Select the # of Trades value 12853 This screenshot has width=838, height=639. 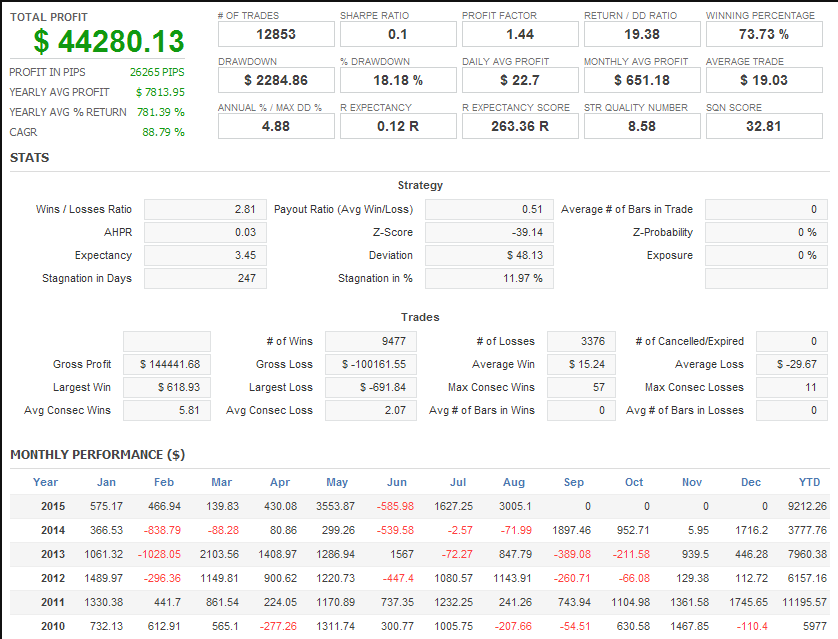276,35
